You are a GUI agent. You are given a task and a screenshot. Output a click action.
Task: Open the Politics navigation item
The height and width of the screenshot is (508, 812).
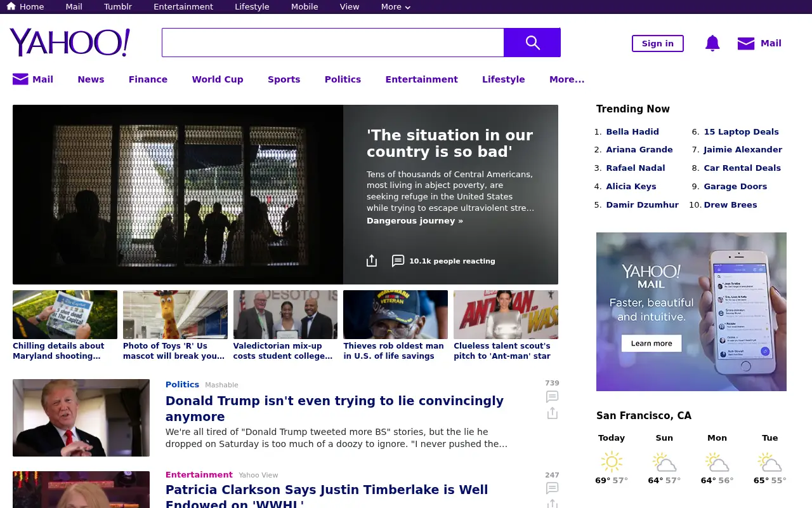343,79
